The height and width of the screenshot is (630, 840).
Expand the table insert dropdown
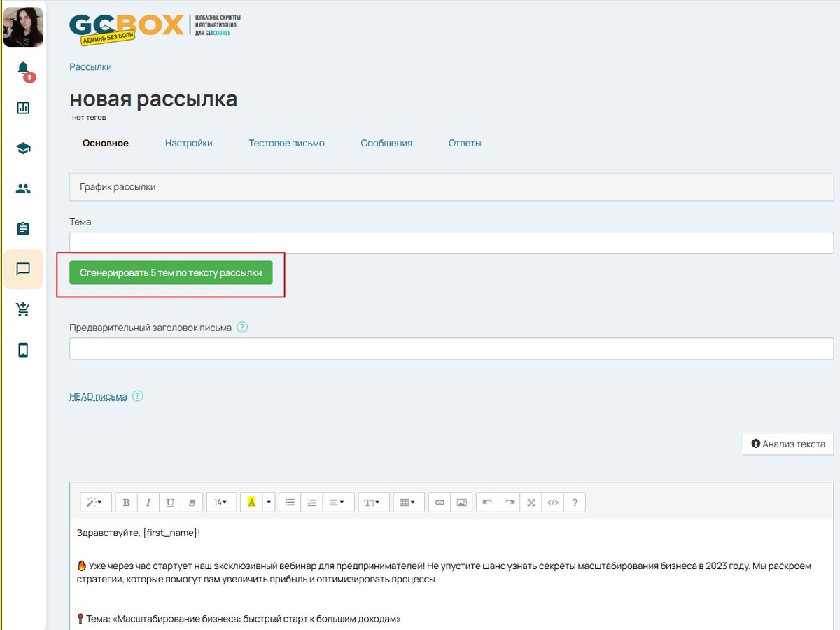point(408,503)
